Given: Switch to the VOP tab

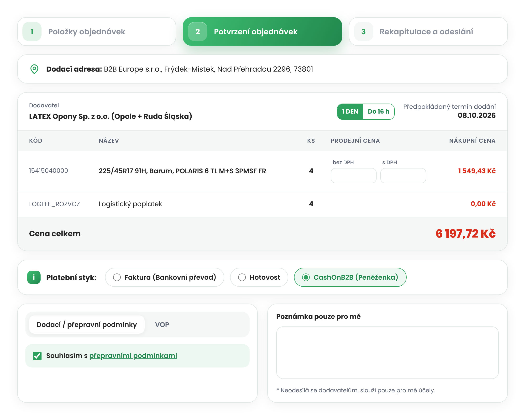Looking at the screenshot, I should (162, 325).
